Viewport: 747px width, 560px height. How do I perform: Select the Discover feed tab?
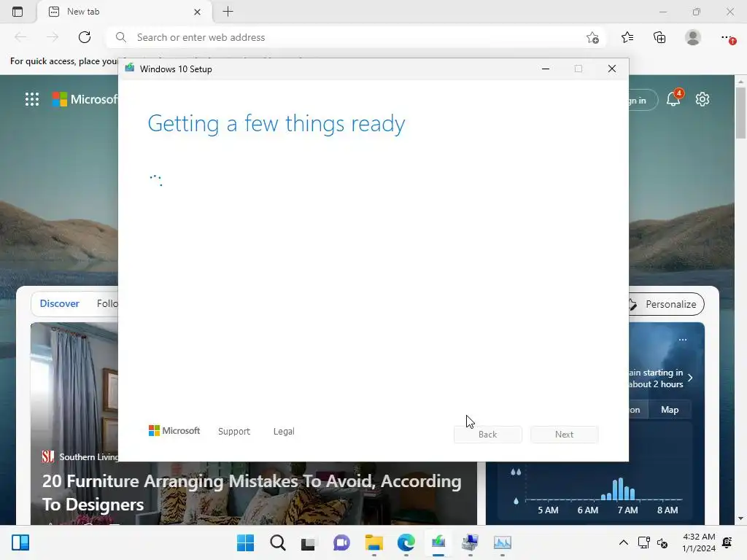(x=60, y=304)
